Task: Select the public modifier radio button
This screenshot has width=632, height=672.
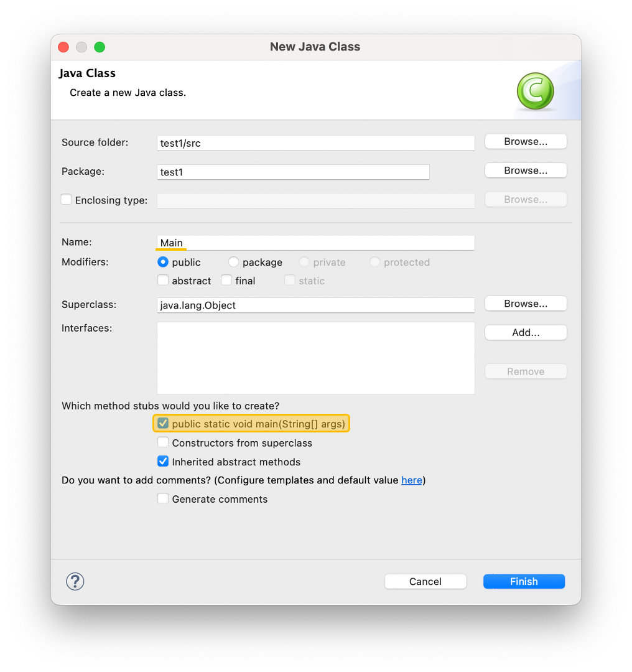Action: coord(163,262)
